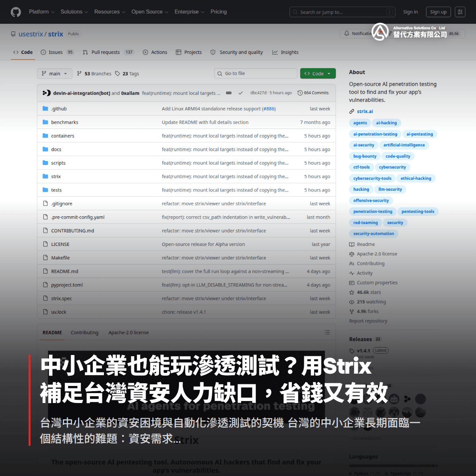The width and height of the screenshot is (476, 476).
Task: Open the .pre-commit-config.yaml file
Action: pos(78,217)
